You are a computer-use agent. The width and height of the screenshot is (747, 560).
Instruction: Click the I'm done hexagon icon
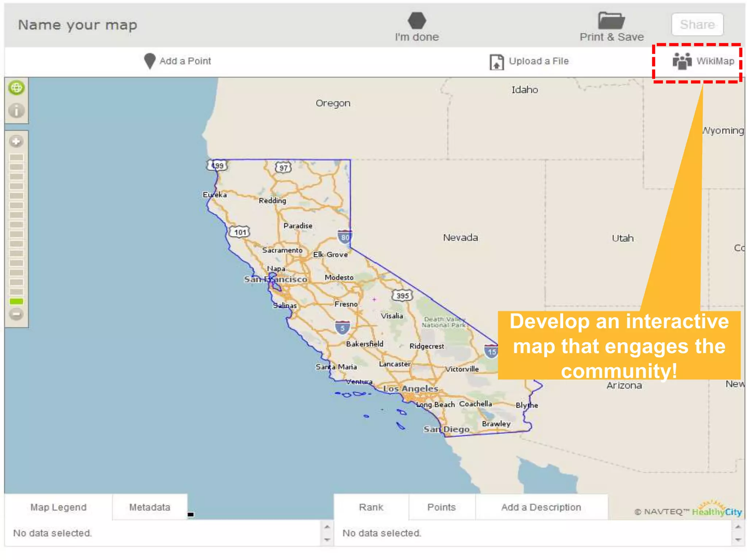pos(417,20)
